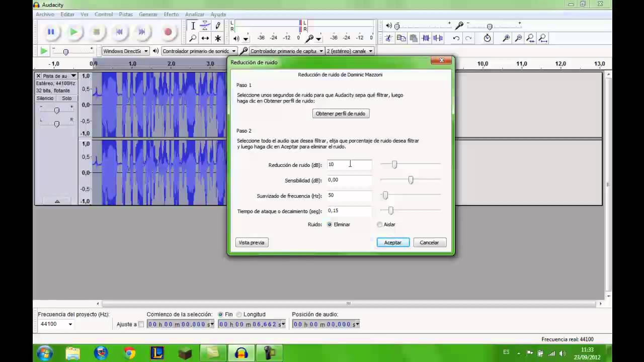Click the Paste icon in edit toolbar
Image resolution: width=644 pixels, height=362 pixels.
pos(414,38)
